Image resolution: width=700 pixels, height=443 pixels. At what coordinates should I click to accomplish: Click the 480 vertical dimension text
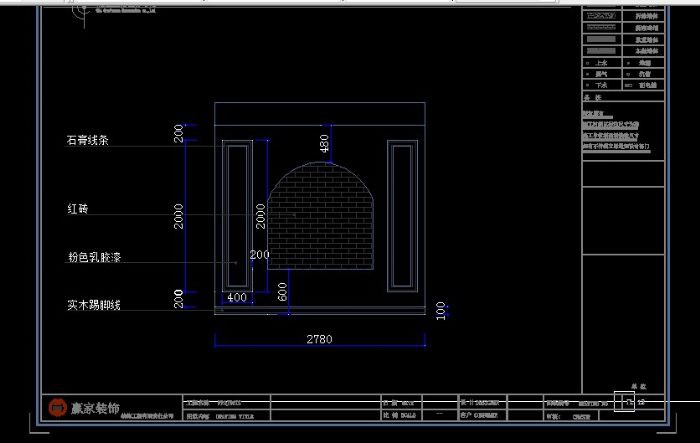[x=323, y=144]
